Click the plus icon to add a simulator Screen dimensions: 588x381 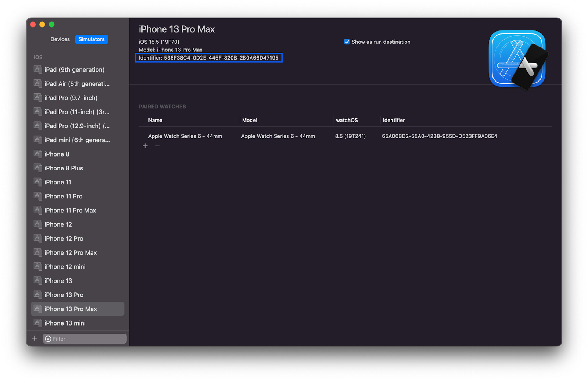(x=35, y=338)
